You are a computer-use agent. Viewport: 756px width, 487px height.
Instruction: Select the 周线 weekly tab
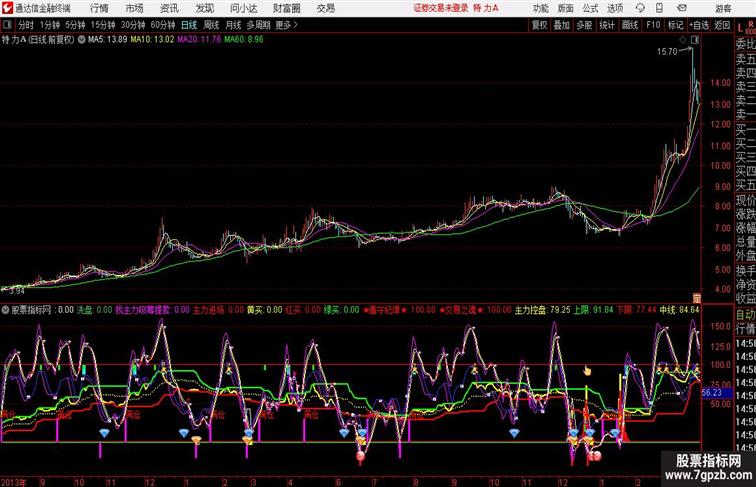(x=211, y=25)
